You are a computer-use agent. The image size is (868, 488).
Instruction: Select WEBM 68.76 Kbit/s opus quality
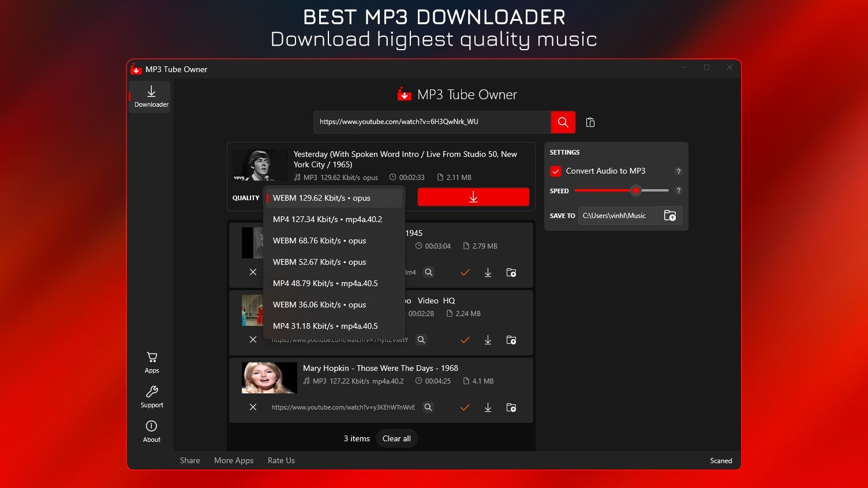point(334,241)
